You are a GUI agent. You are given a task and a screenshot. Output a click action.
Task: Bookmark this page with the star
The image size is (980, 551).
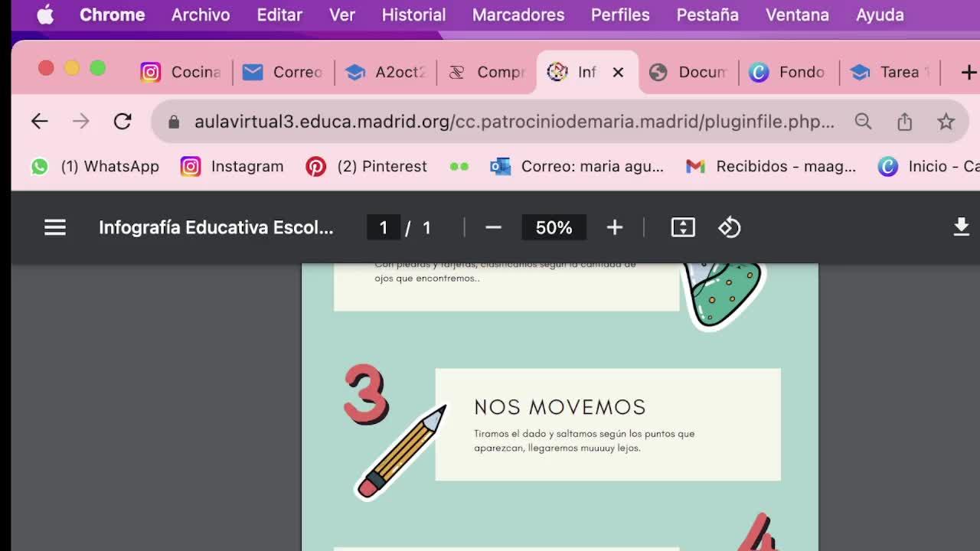[x=946, y=122]
